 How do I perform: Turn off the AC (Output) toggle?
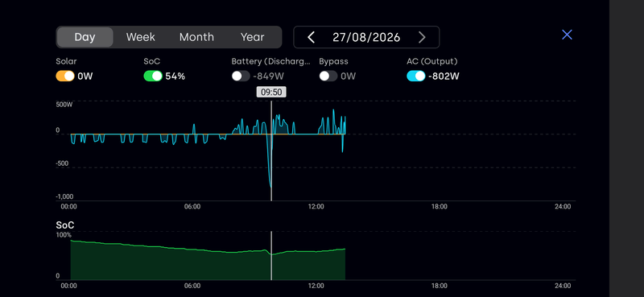(416, 76)
